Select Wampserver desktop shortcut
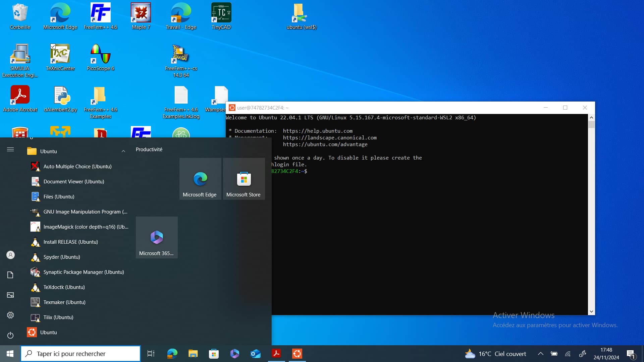 [216, 99]
